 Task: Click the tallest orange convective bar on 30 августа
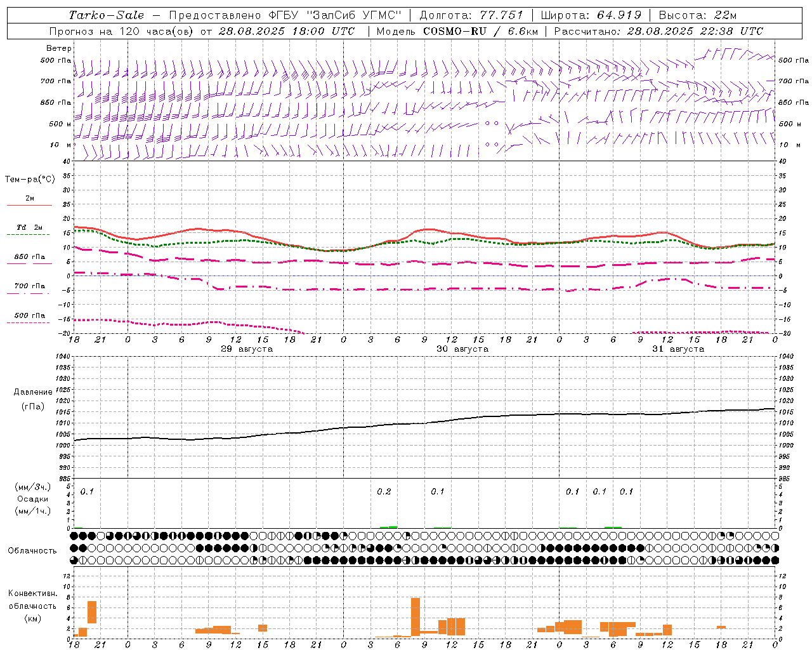(x=416, y=617)
